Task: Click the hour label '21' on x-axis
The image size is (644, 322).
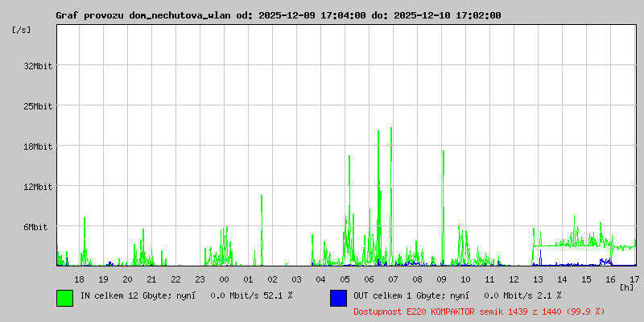Action: (151, 279)
